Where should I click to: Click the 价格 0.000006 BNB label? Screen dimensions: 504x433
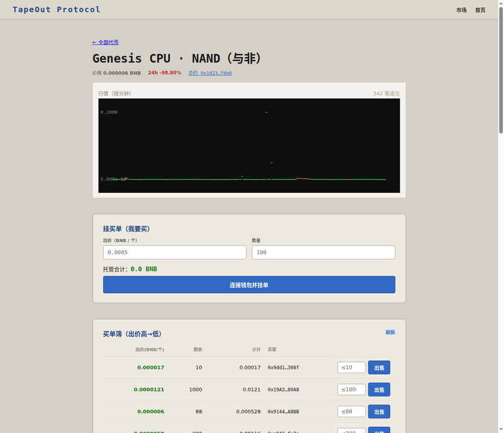tap(116, 73)
